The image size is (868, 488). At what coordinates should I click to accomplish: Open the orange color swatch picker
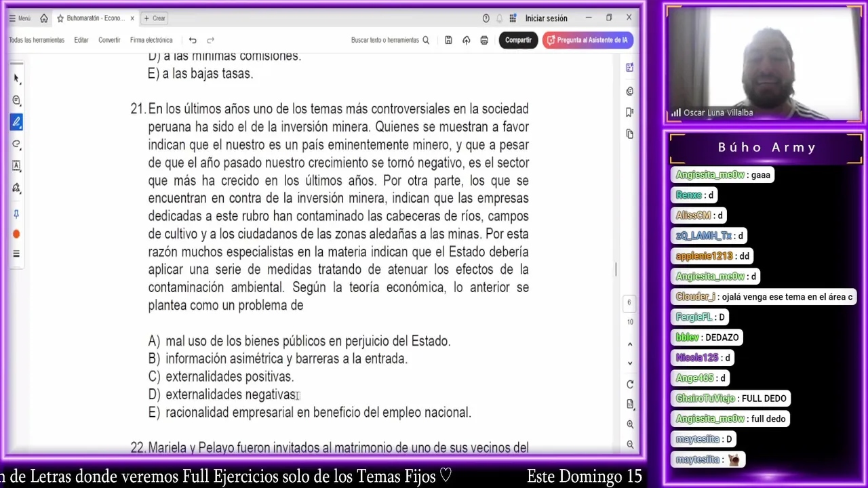pos(16,234)
